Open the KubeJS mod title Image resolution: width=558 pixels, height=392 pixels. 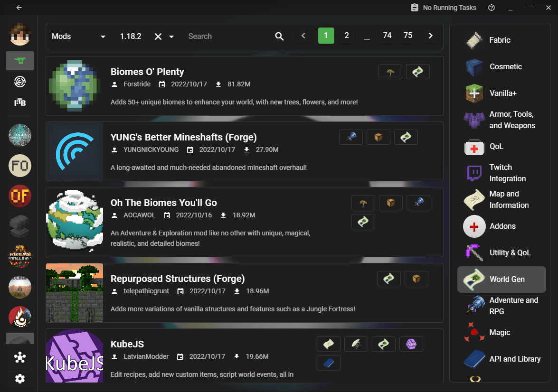point(127,345)
